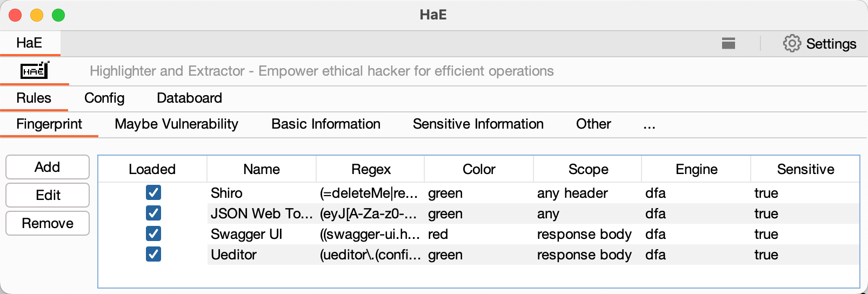The image size is (868, 294).
Task: Click the window layout icon near Settings
Action: click(729, 43)
